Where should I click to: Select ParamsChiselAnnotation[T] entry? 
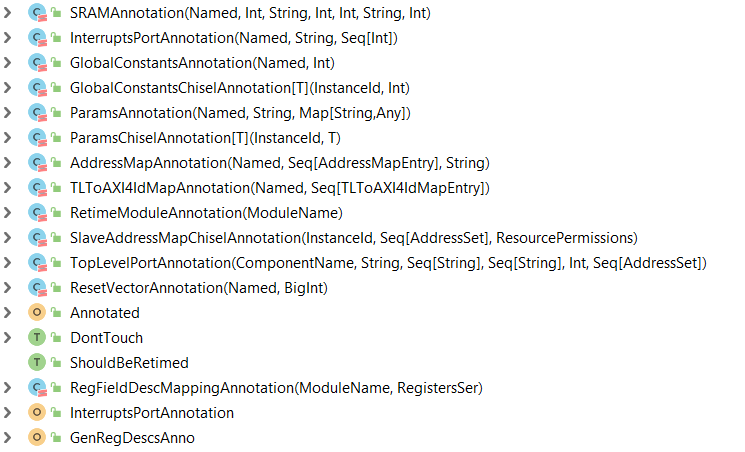(205, 138)
